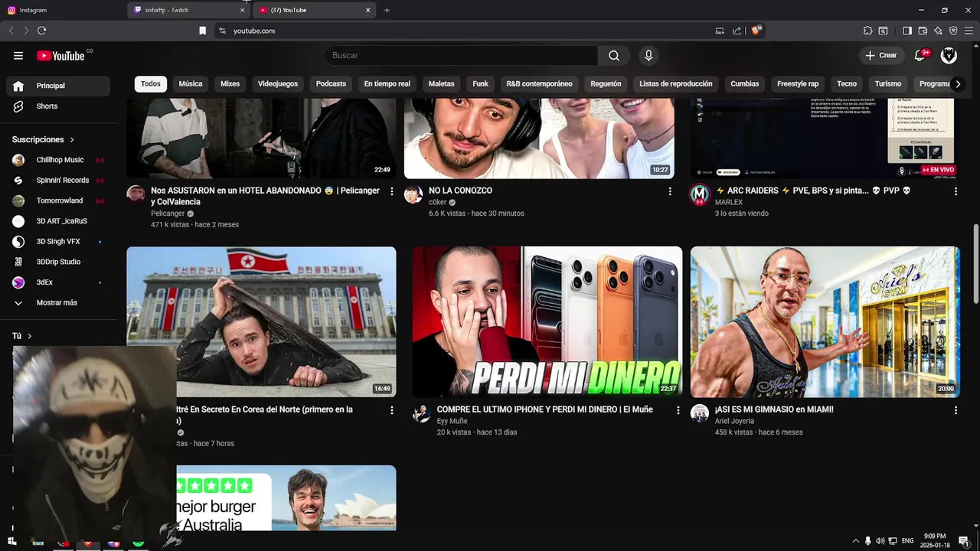
Task: Open a new browser tab
Action: [387, 10]
